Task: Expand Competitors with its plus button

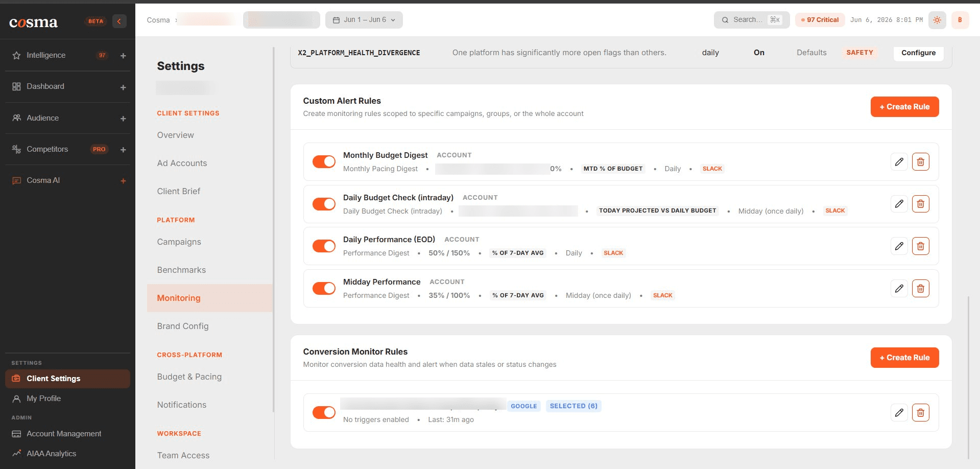Action: pyautogui.click(x=123, y=150)
